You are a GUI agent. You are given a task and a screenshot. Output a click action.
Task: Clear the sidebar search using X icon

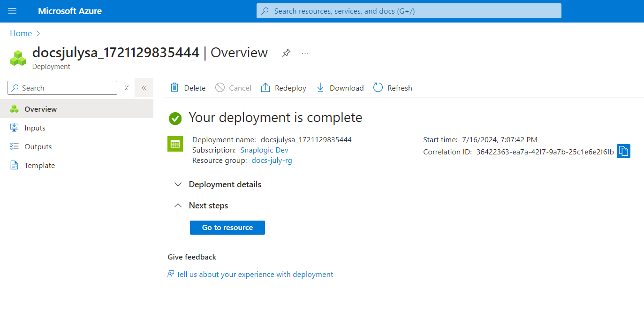click(126, 88)
